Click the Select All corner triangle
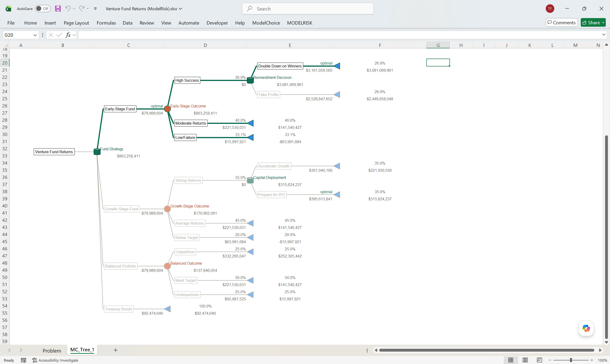The height and width of the screenshot is (364, 610). pyautogui.click(x=6, y=45)
